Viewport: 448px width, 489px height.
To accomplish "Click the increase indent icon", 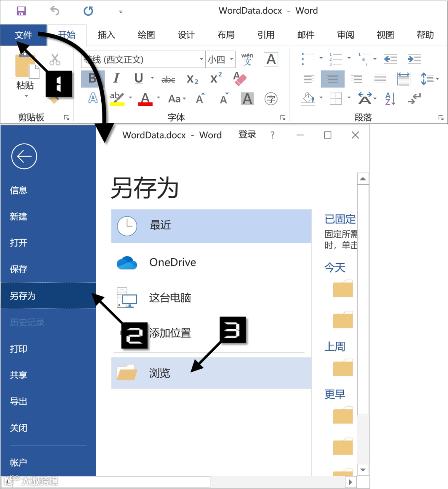I will (x=414, y=59).
